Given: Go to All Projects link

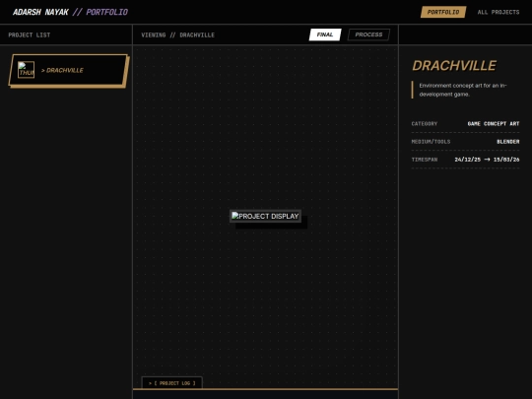Looking at the screenshot, I should tap(499, 12).
